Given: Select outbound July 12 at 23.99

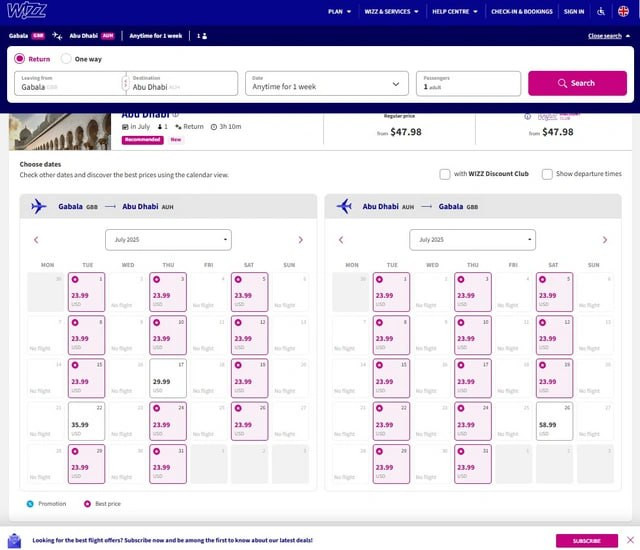Looking at the screenshot, I should 249,335.
